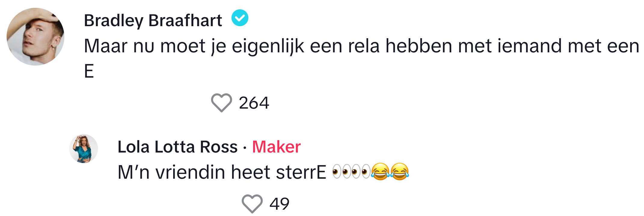Click the dot separator before Maker
Screen dimensions: 644x216
[245, 147]
